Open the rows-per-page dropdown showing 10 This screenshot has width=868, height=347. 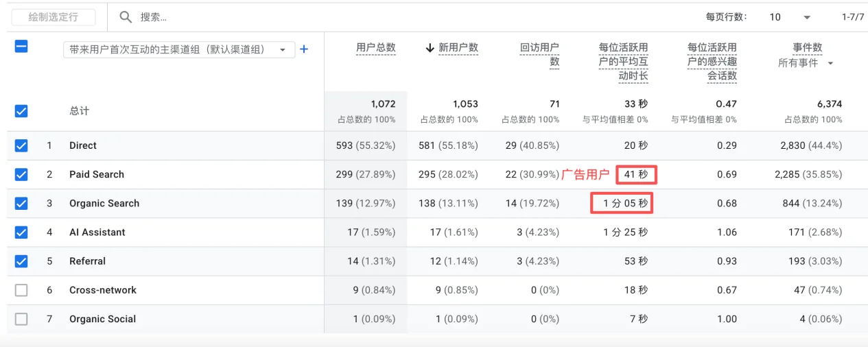790,17
